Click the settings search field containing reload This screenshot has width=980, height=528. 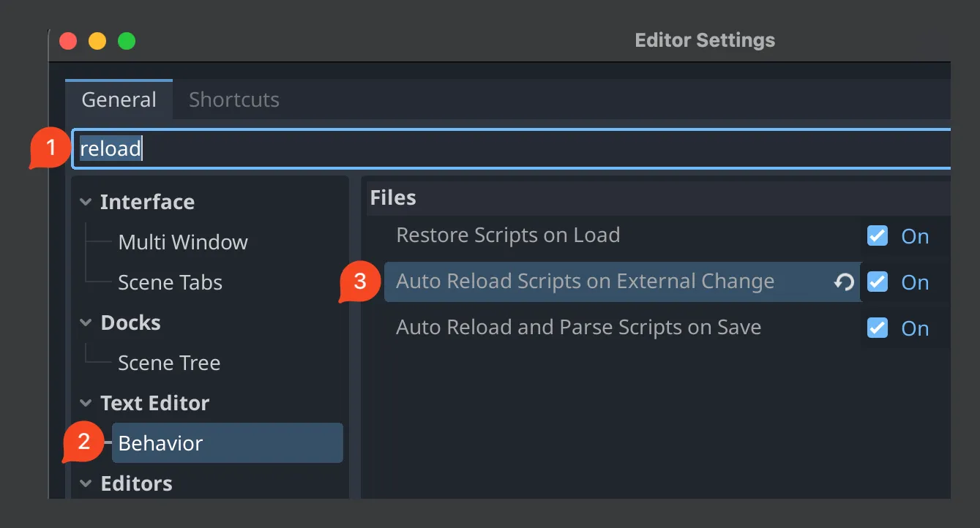[511, 149]
